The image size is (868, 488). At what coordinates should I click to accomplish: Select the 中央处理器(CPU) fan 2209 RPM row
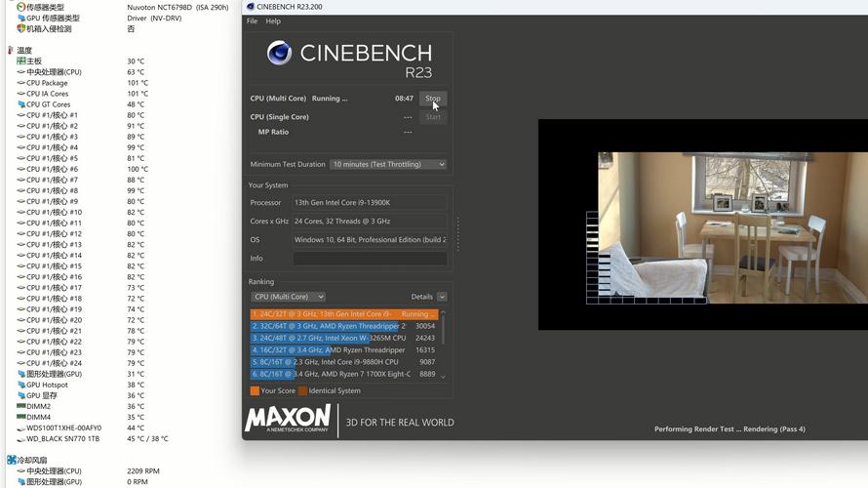tap(89, 471)
